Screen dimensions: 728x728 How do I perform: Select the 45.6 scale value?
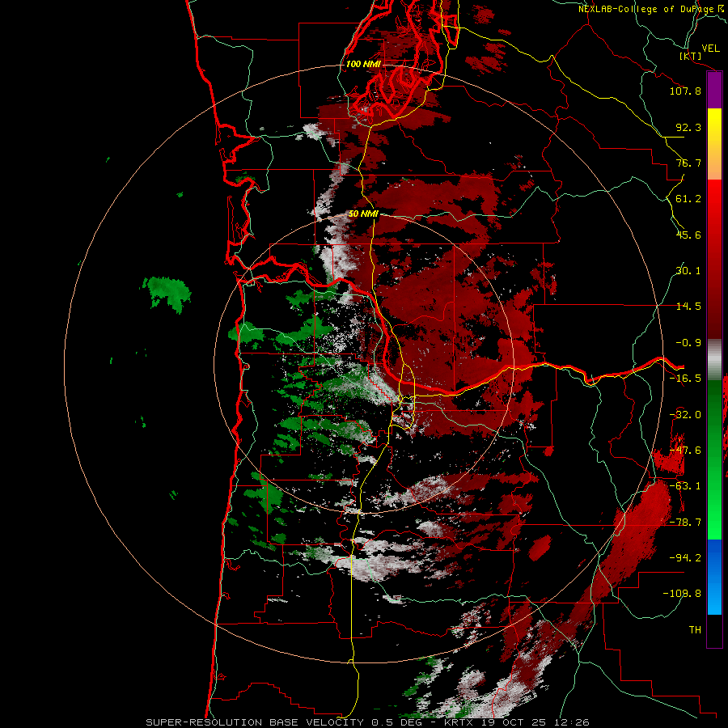[688, 235]
